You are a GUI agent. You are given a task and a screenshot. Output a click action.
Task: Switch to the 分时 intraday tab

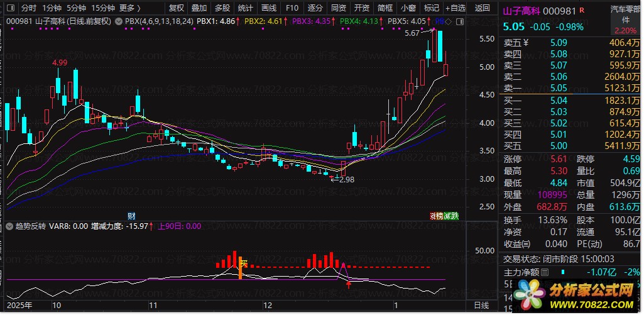coord(29,8)
